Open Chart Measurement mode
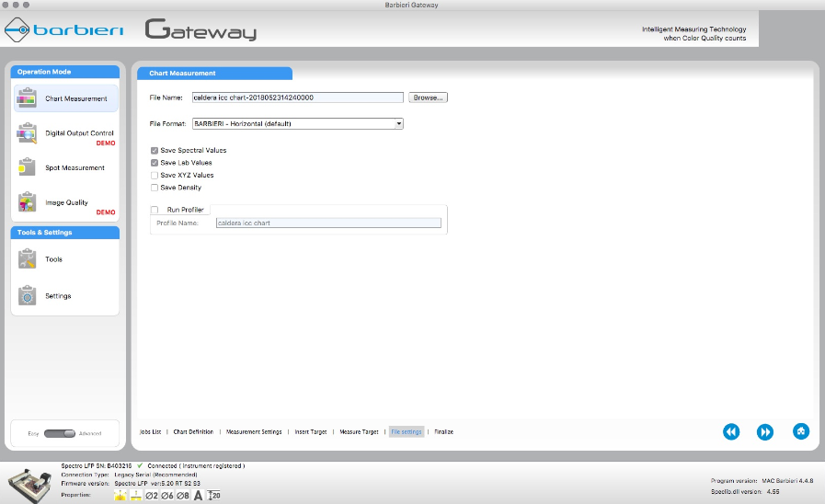 [66, 98]
